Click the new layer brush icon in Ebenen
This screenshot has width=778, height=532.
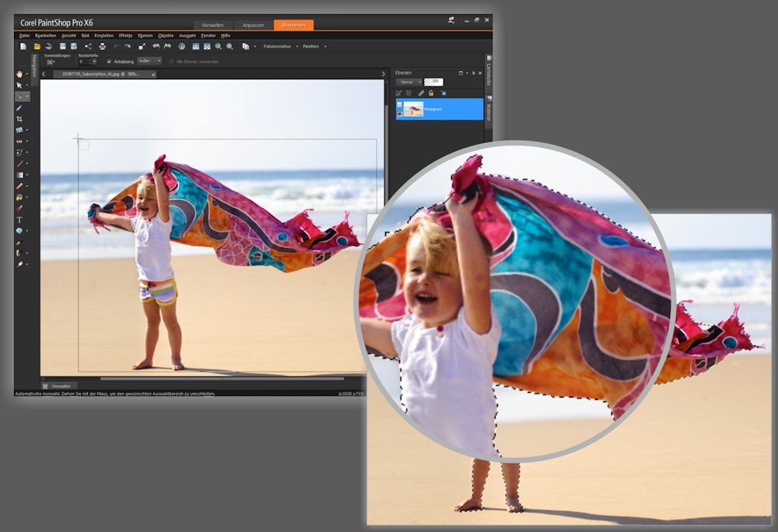399,93
